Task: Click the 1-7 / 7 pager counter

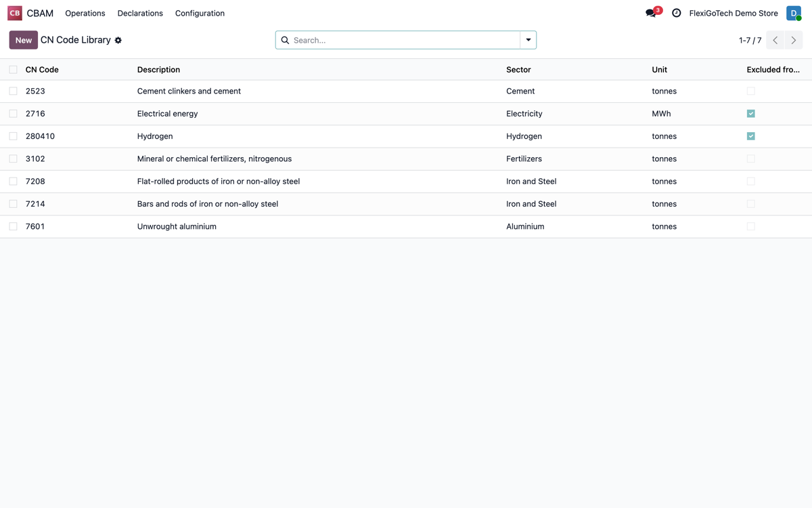Action: point(750,41)
